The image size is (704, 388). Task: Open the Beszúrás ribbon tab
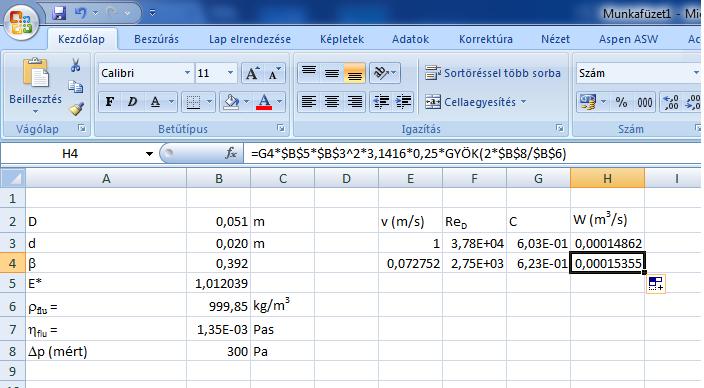[x=156, y=39]
